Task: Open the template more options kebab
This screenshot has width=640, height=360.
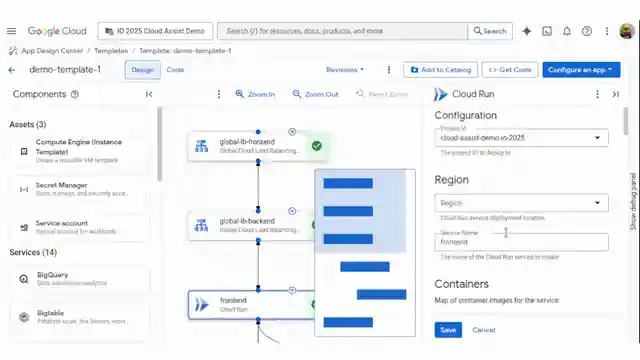Action: [389, 70]
